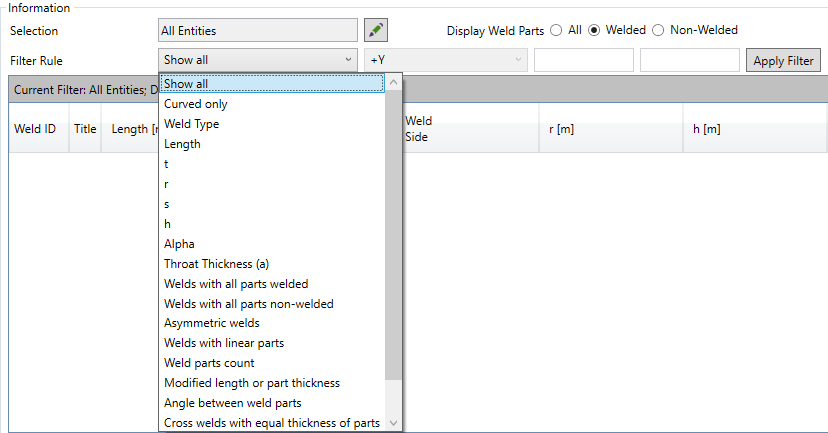Open the +Y direction dropdown
This screenshot has height=433, width=828.
point(446,60)
